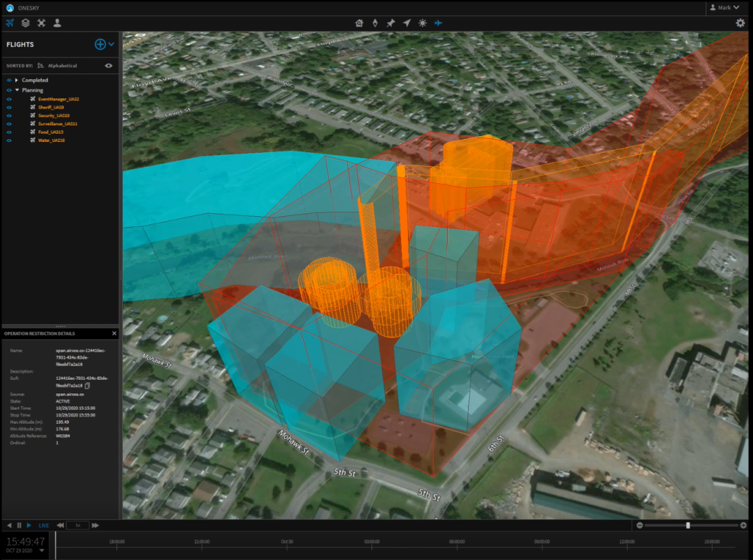Viewport: 753px width, 560px height.
Task: Adjust the timeline zoom slider
Action: [688, 525]
